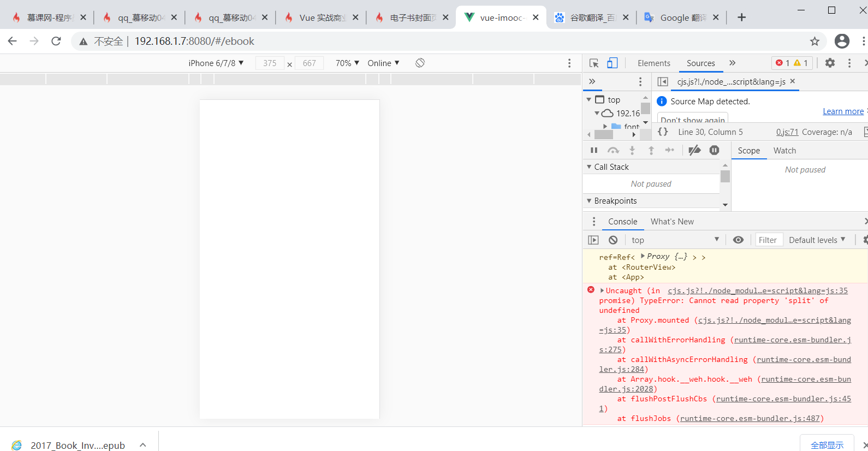
Task: Open device selector iPhone 6/7/8
Action: point(216,63)
